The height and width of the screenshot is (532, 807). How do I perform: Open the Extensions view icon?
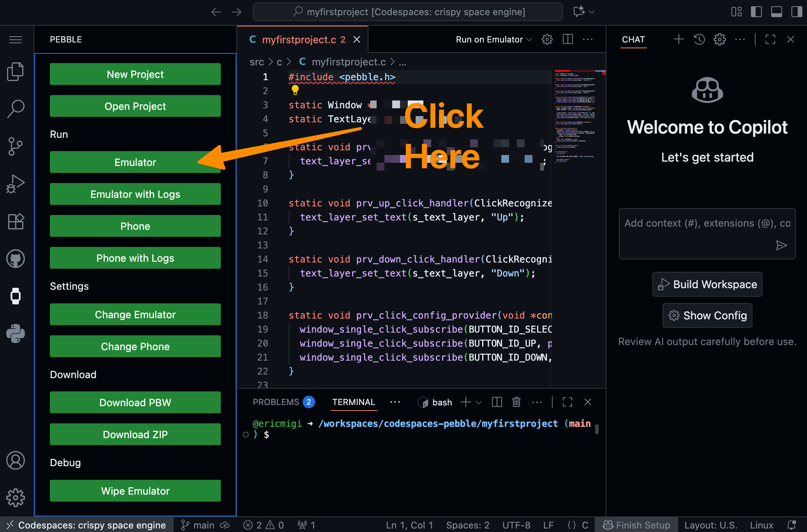[16, 222]
